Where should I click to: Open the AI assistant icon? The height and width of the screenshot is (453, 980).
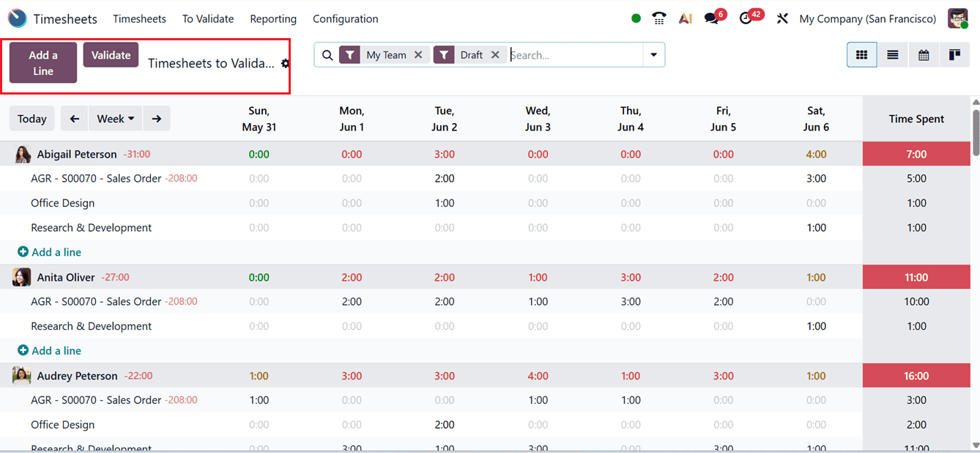[686, 19]
